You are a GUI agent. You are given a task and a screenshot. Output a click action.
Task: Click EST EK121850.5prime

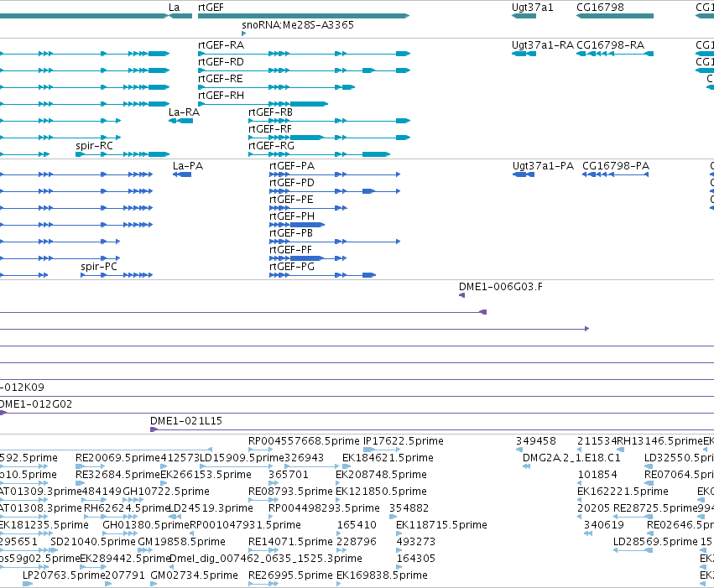pyautogui.click(x=381, y=492)
